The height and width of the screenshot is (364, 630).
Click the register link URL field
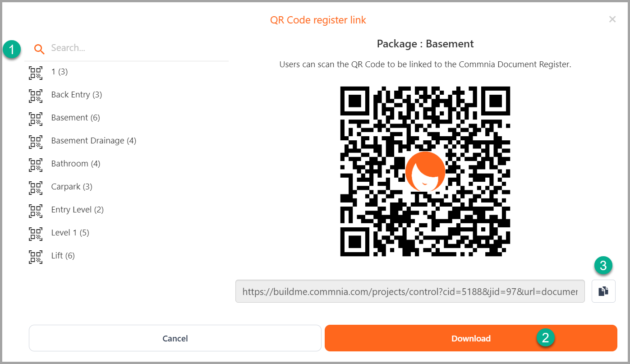tap(410, 291)
